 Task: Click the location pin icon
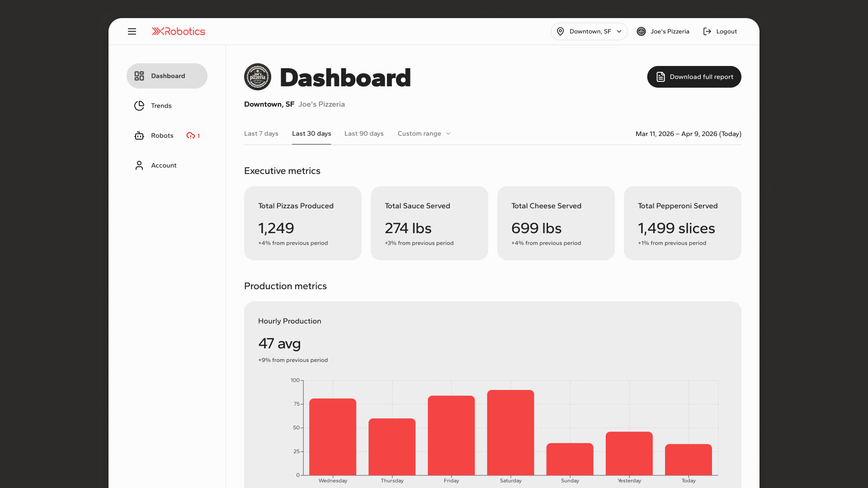click(x=560, y=32)
